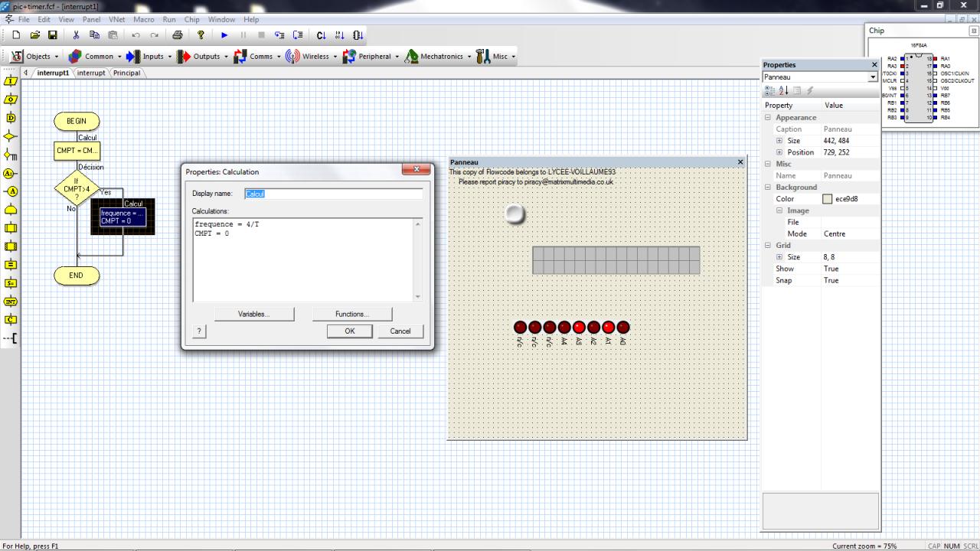The width and height of the screenshot is (980, 551).
Task: Confirm the calculation with OK
Action: pos(350,331)
